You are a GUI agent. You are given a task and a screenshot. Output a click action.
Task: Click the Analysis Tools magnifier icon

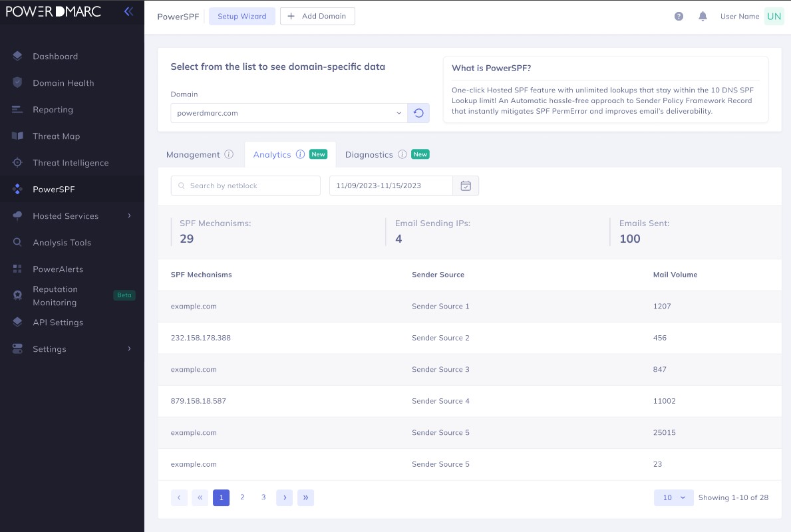click(x=17, y=242)
